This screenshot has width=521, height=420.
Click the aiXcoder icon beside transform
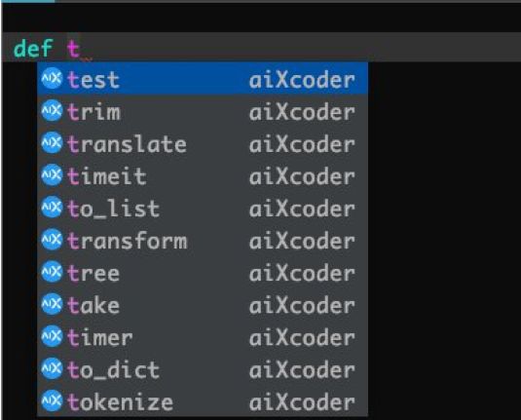52,240
